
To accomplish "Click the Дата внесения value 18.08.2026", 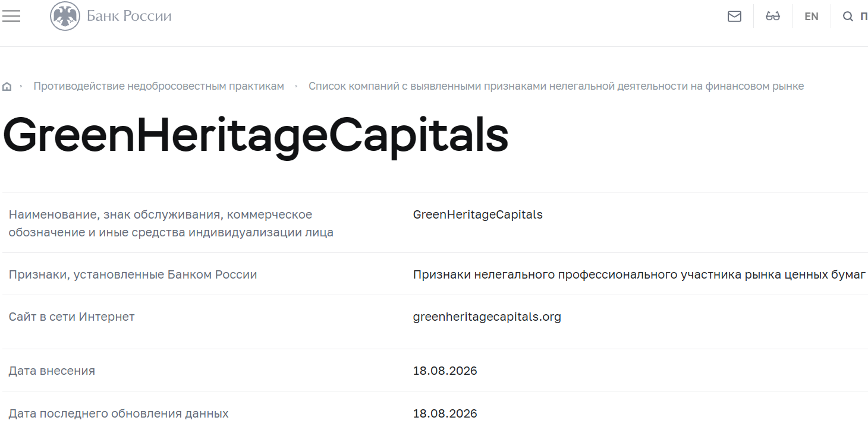I will (x=445, y=371).
